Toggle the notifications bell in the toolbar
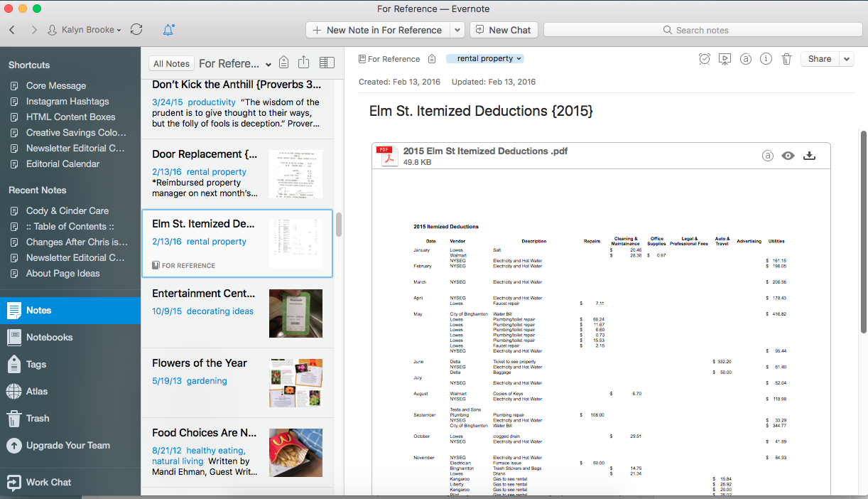868x499 pixels. click(168, 30)
